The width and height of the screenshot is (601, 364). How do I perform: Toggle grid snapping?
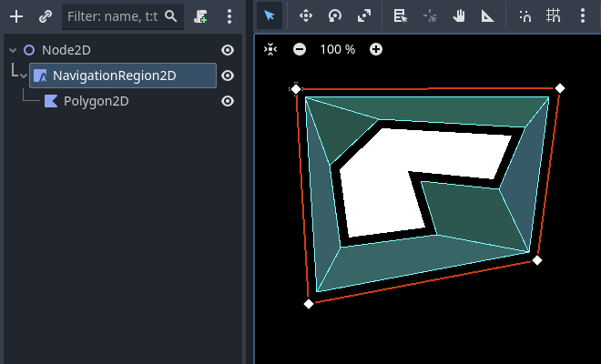553,16
